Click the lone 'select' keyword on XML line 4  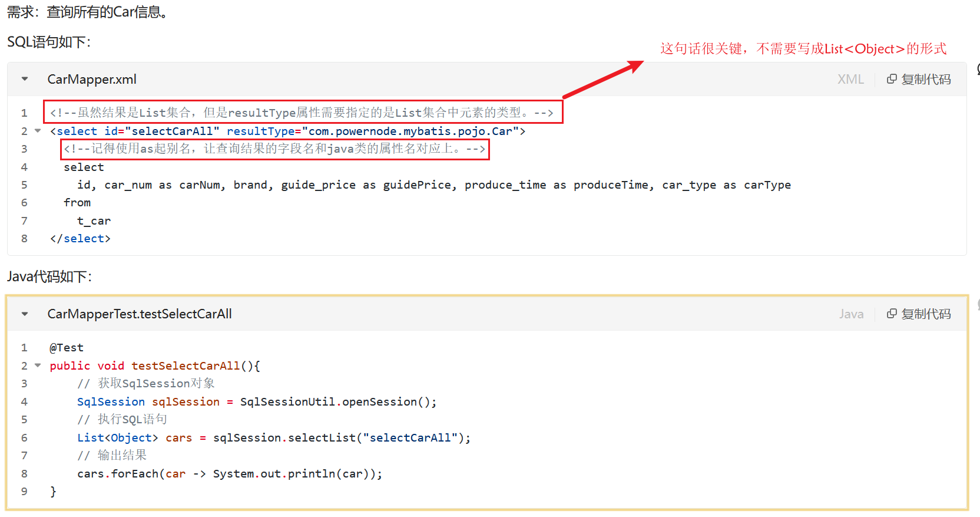(x=84, y=167)
